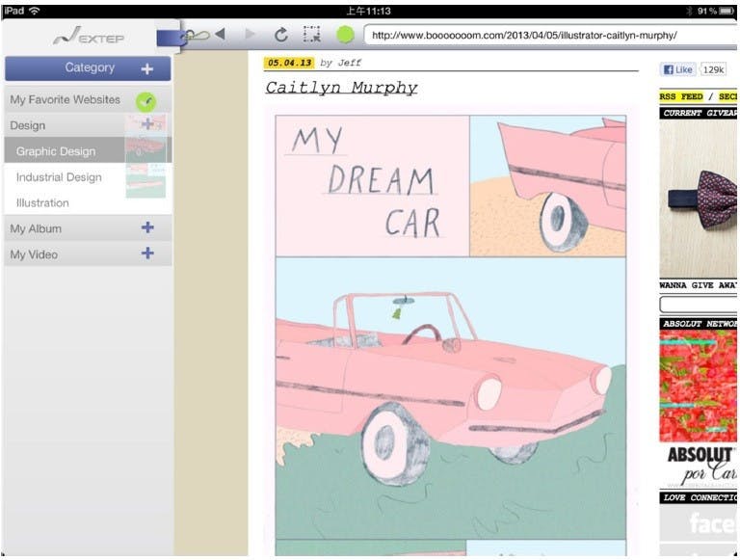Click the author name Jeff
The width and height of the screenshot is (740, 560).
(349, 63)
